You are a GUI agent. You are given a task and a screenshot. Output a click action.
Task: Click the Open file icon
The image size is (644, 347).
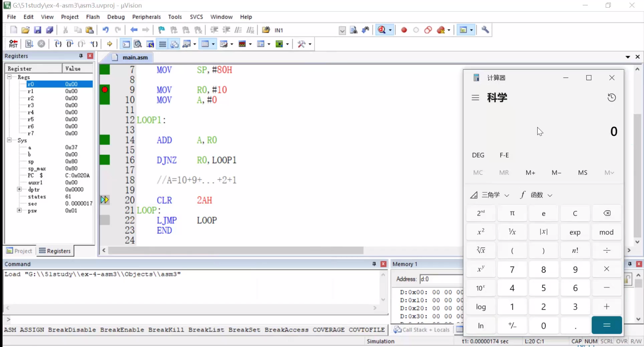25,30
